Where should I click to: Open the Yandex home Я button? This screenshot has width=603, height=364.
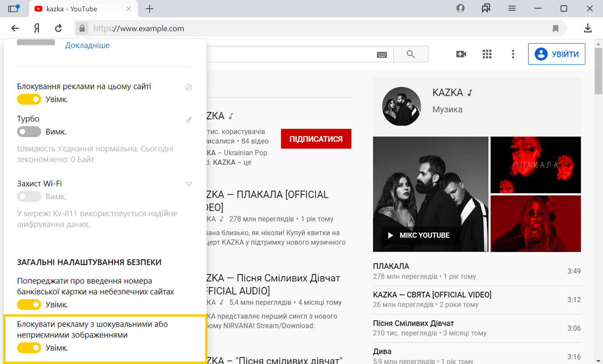point(37,28)
